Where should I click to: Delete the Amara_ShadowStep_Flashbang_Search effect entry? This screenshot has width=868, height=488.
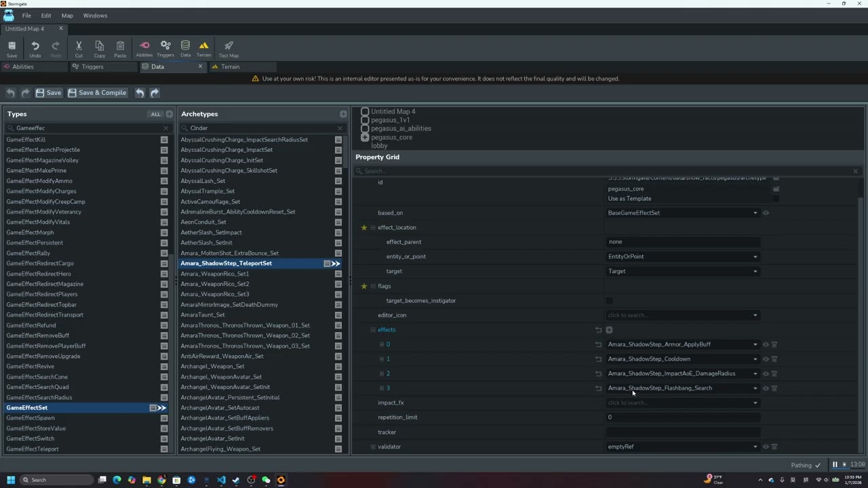(x=774, y=388)
